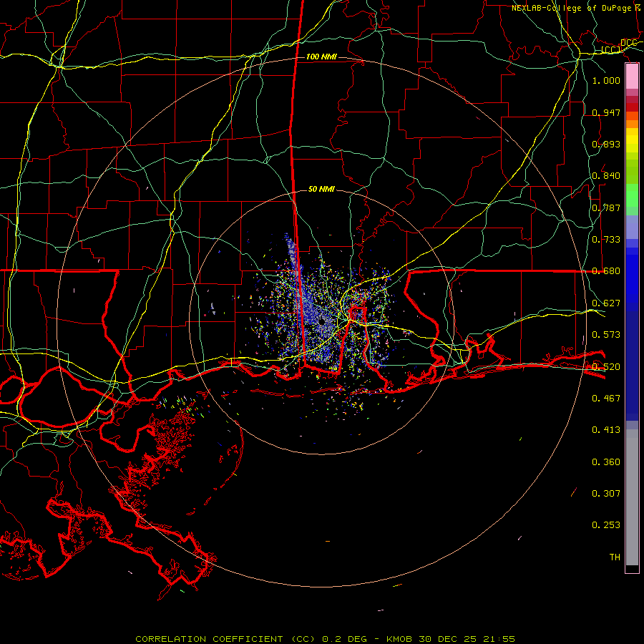Screen dimensions: 644x644
Task: Click the TH threshold label on the legend
Action: (x=615, y=557)
